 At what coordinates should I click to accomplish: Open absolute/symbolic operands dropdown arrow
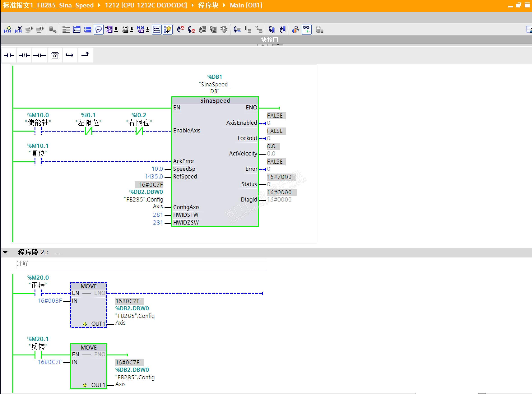point(116,30)
